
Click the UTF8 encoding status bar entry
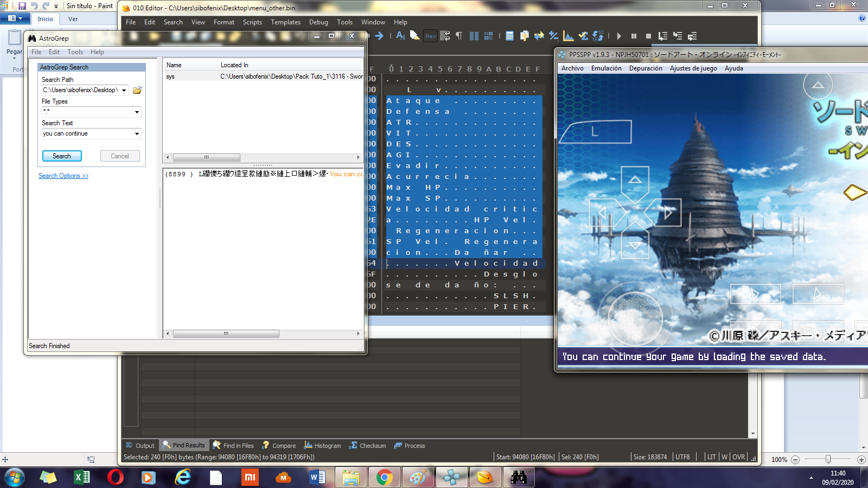tap(682, 457)
